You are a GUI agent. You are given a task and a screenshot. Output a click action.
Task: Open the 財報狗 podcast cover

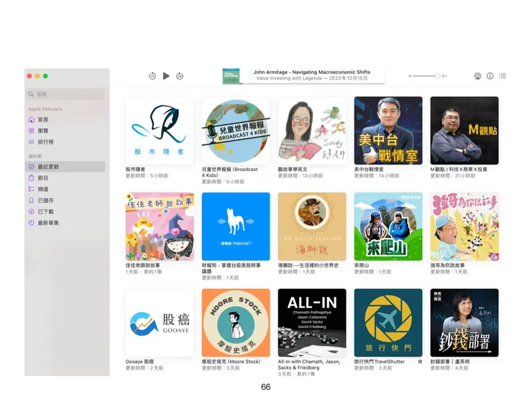tap(236, 226)
